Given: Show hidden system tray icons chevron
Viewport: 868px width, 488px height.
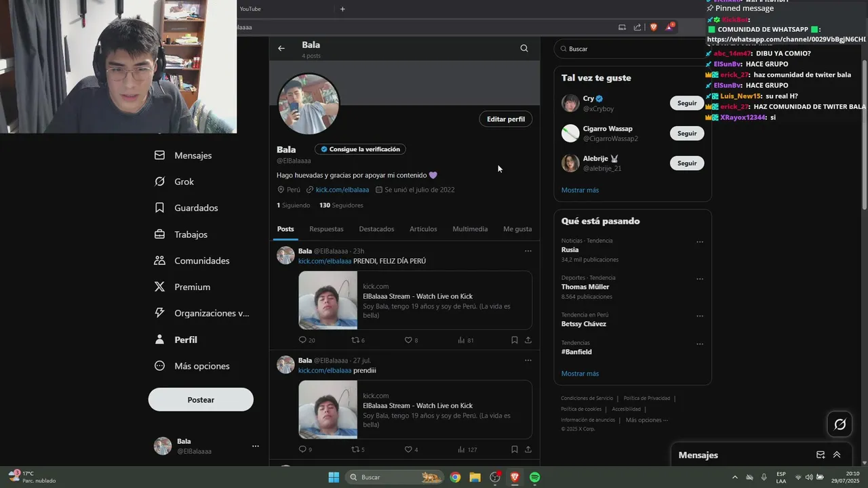Looking at the screenshot, I should pos(734,477).
